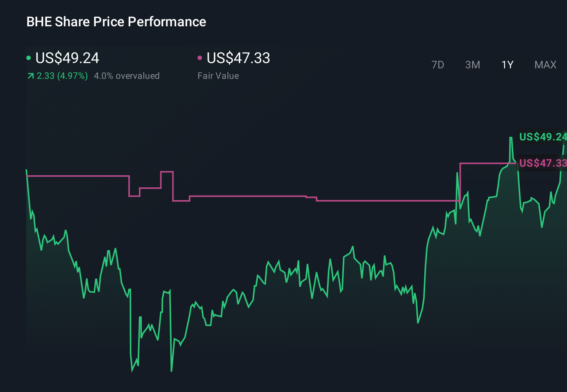Viewport: 567px width, 392px height.
Task: Click the pink US$47.33 chart end label
Action: [542, 163]
